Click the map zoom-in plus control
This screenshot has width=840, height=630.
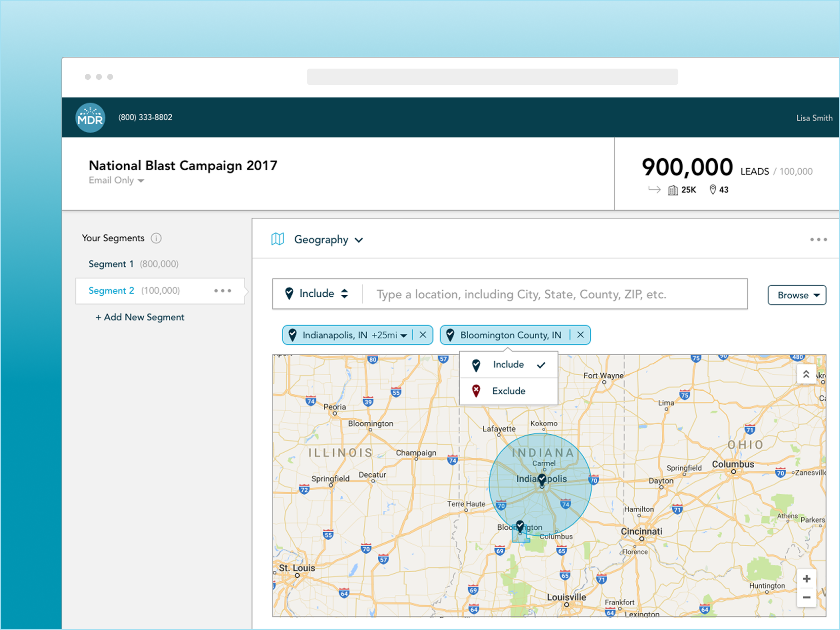click(x=807, y=578)
